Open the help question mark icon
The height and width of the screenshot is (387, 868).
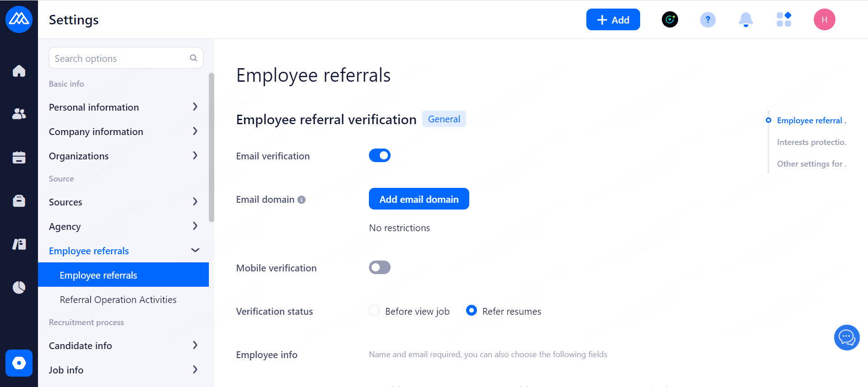pos(708,19)
